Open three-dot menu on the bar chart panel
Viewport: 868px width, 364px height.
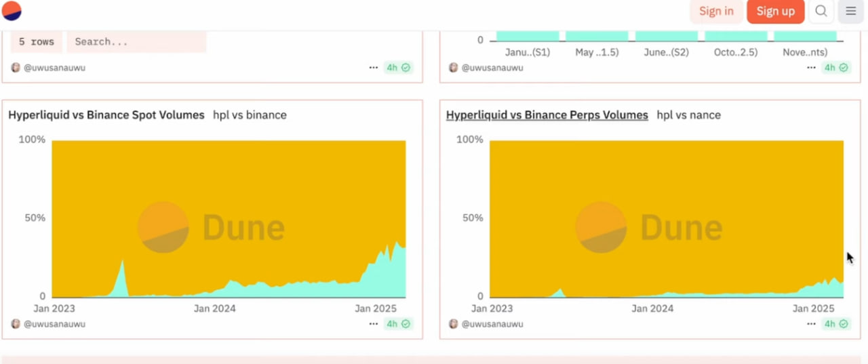point(812,68)
